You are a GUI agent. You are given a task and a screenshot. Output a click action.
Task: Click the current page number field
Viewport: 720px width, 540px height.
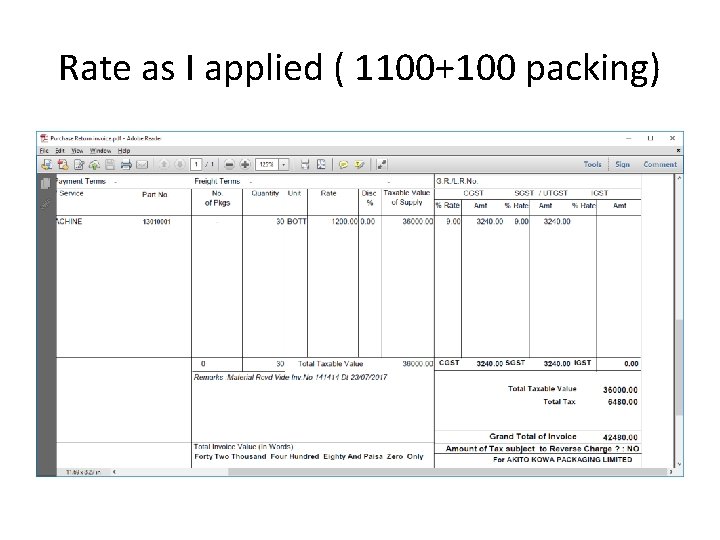tap(196, 164)
